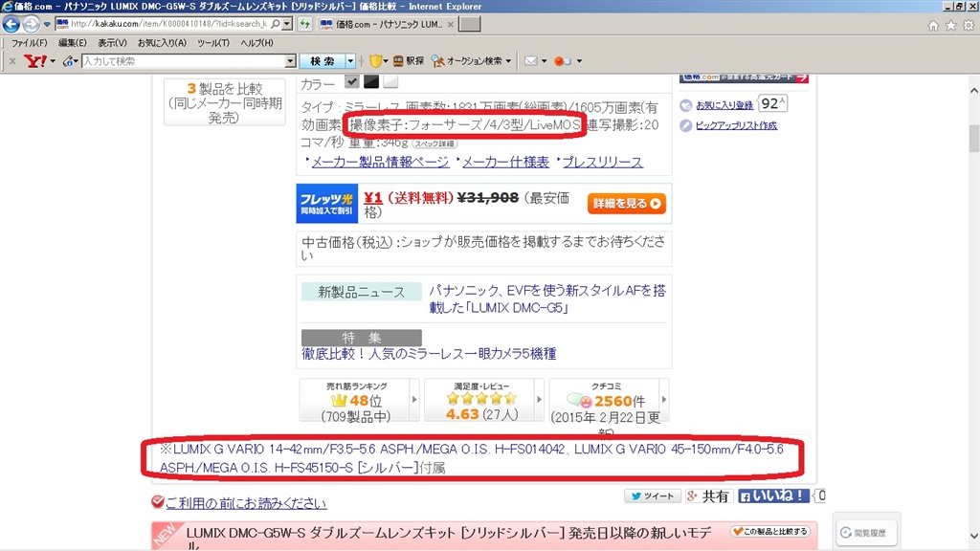The height and width of the screenshot is (551, 980).
Task: Open the ヘルプ(H) menu
Action: (256, 42)
